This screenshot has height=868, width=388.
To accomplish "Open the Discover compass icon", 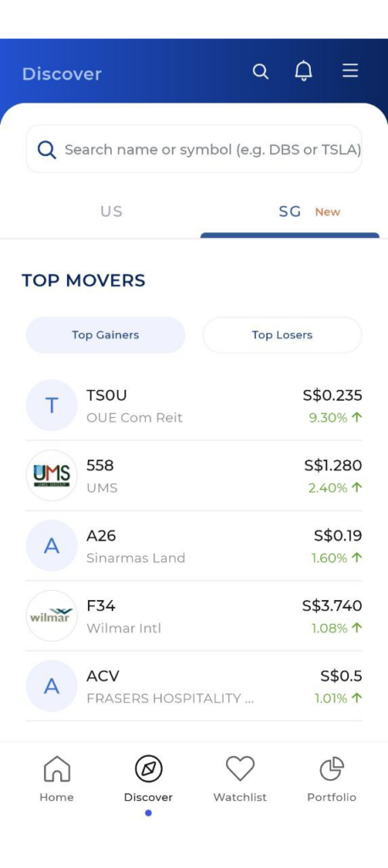I will 148,768.
